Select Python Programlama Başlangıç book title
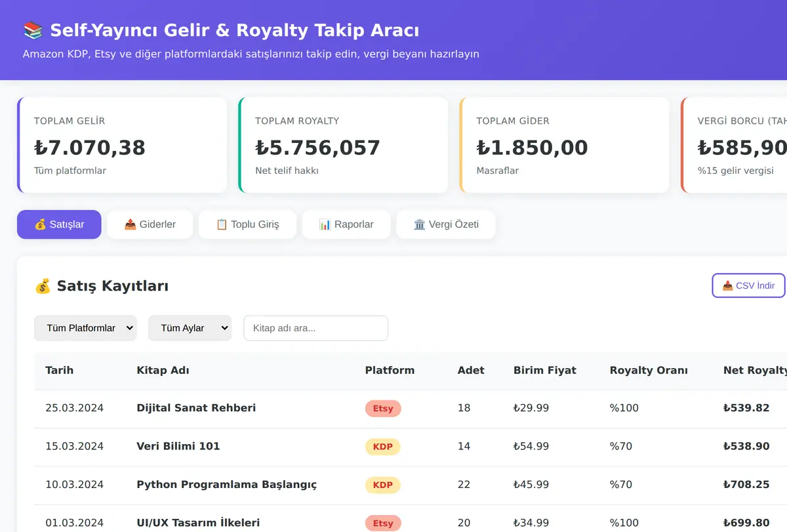Screen dimensions: 787x532 226,485
